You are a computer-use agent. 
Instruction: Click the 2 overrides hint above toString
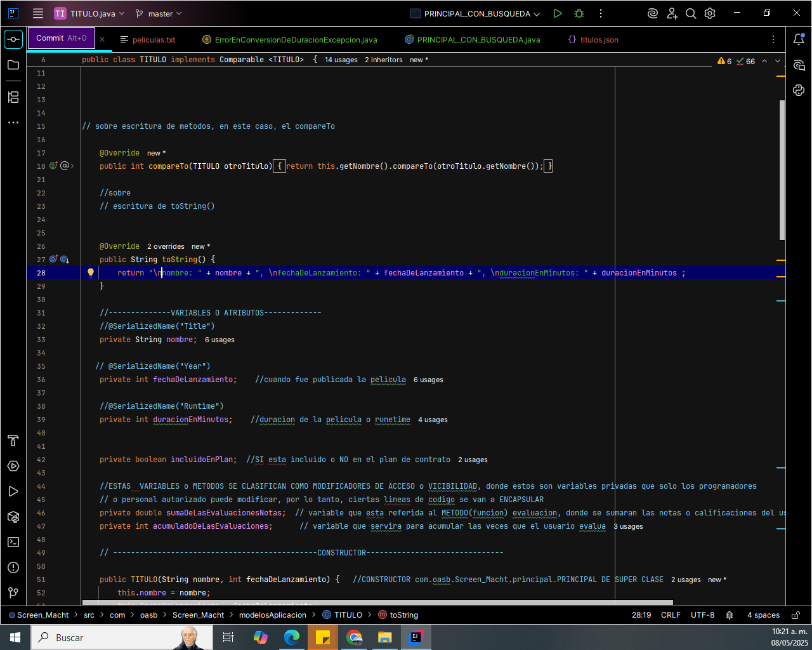166,246
